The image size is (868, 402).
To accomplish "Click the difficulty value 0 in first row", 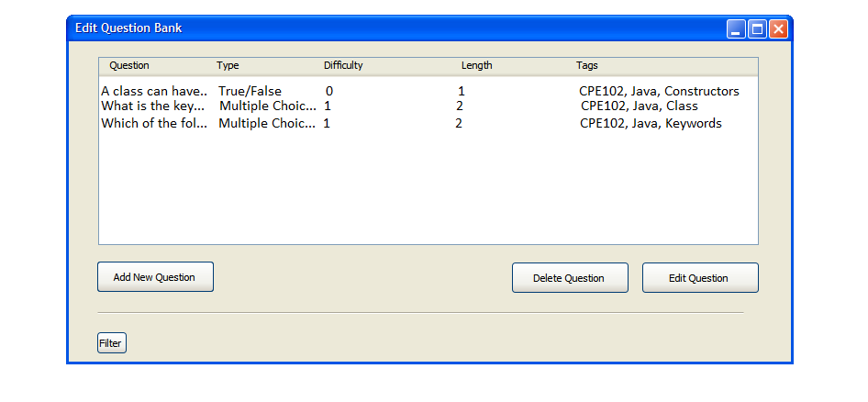I will pyautogui.click(x=329, y=92).
